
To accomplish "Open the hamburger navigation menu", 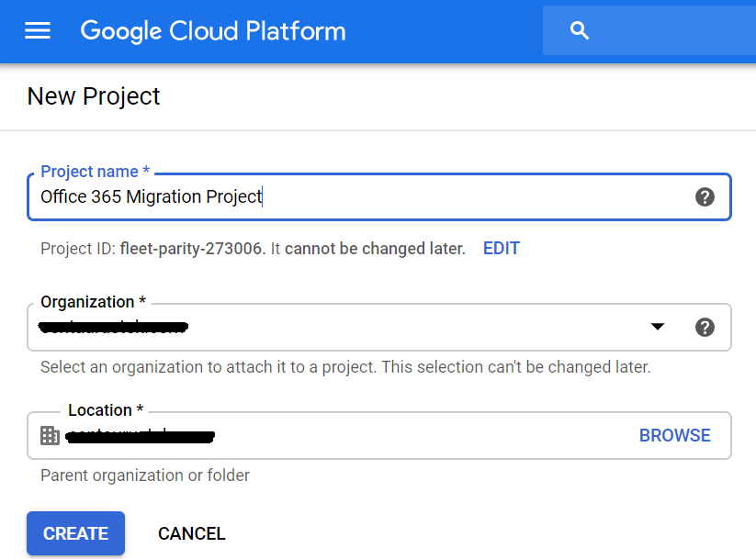I will [38, 31].
